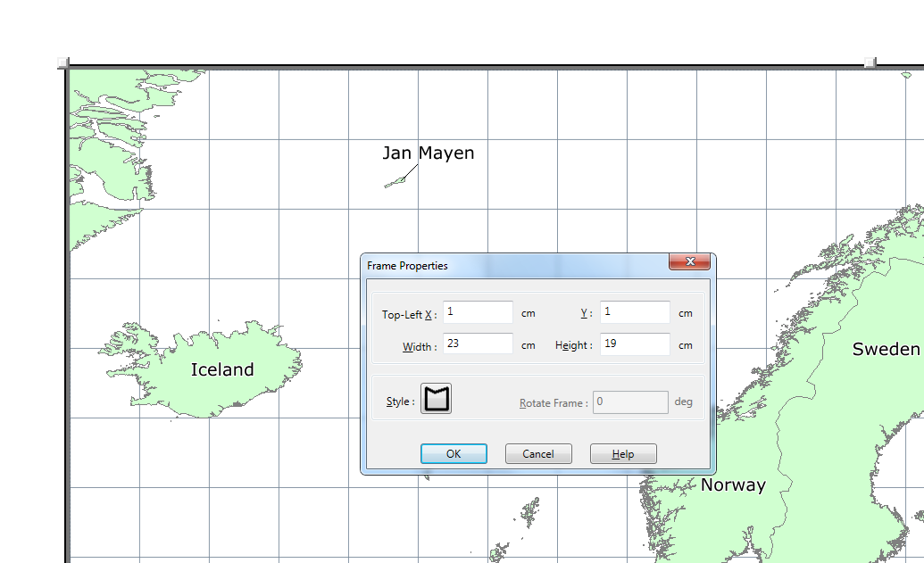Select the Norway map label

click(x=733, y=485)
